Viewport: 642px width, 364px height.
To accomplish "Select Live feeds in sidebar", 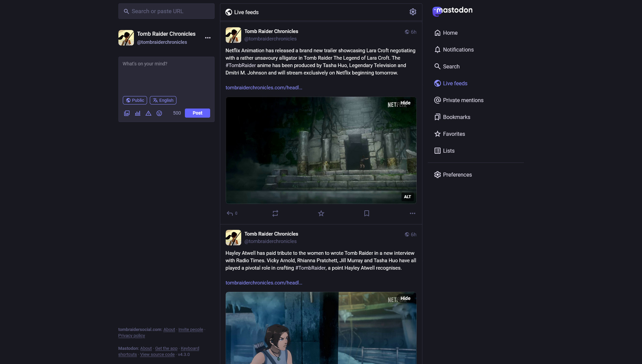I will [451, 83].
